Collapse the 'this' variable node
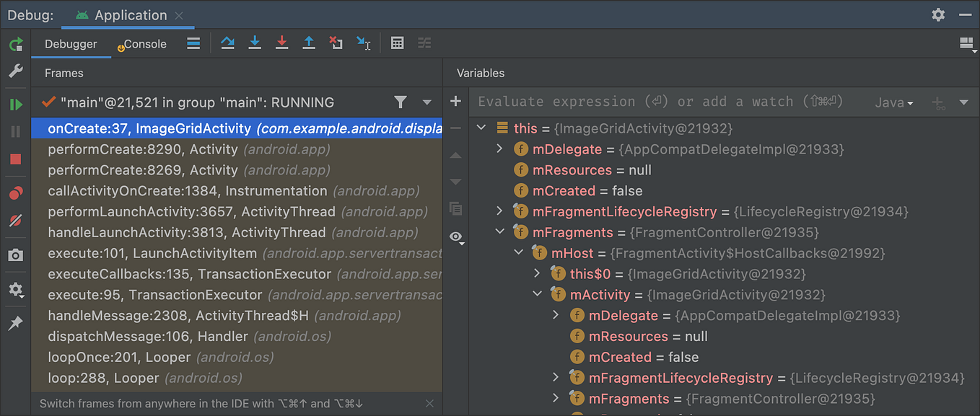 (481, 127)
